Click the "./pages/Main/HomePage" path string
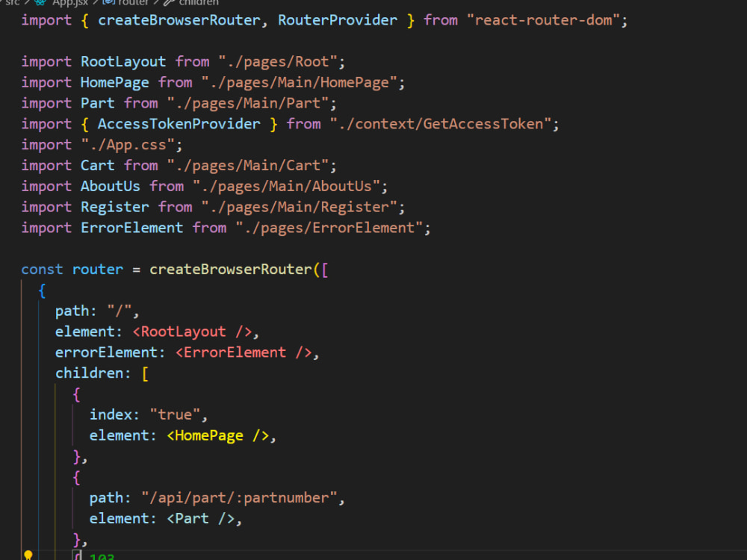Viewport: 747px width, 560px height. [x=300, y=82]
